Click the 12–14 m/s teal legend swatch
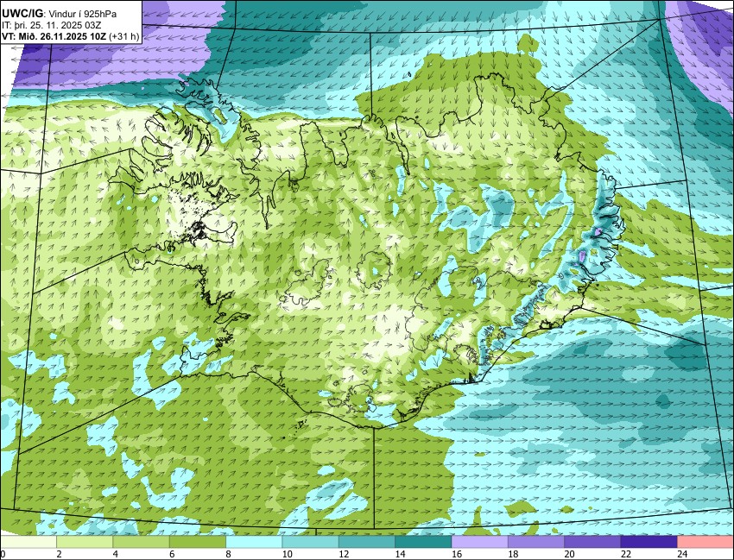The height and width of the screenshot is (560, 734). tap(367, 542)
